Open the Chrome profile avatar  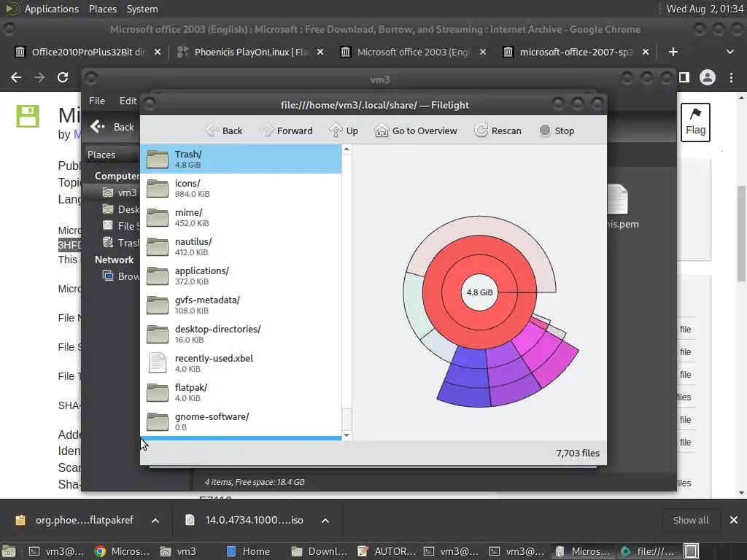point(708,77)
